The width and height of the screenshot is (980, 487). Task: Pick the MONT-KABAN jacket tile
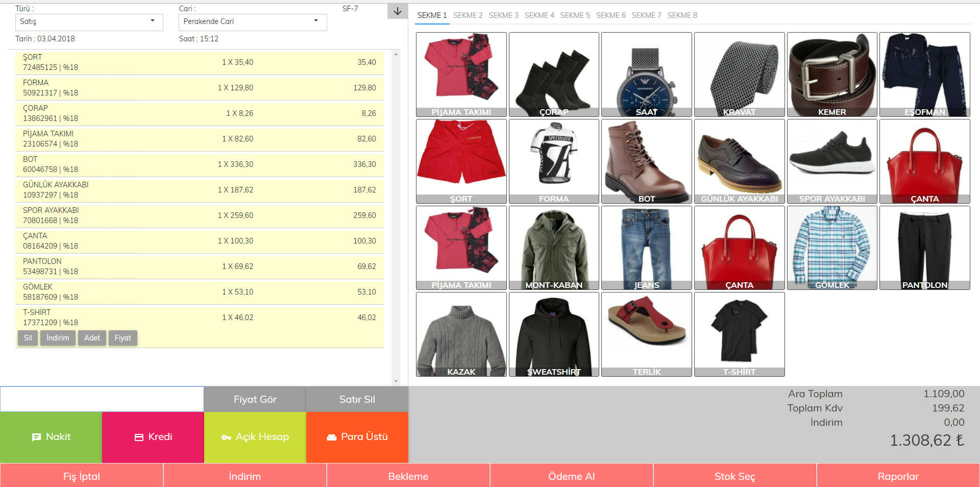click(x=554, y=248)
